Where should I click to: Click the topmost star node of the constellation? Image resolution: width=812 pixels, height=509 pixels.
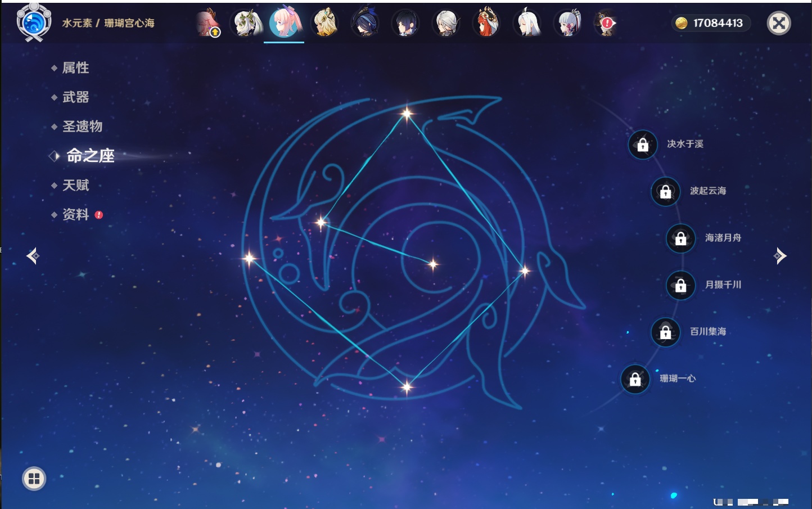tap(407, 114)
